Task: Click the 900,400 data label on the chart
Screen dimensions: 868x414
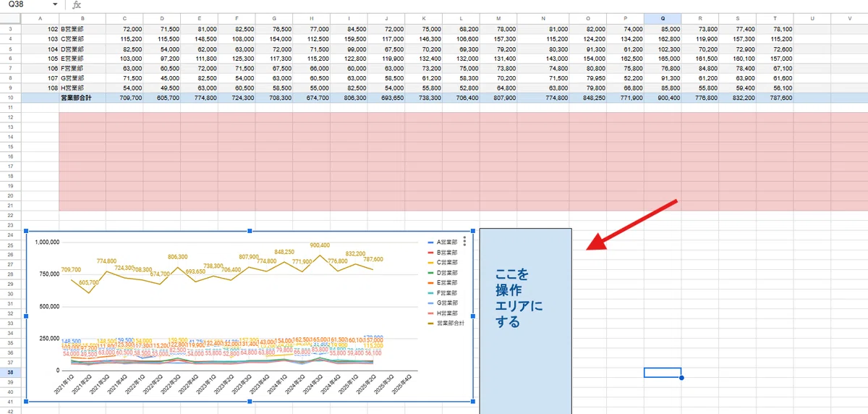Action: [320, 246]
